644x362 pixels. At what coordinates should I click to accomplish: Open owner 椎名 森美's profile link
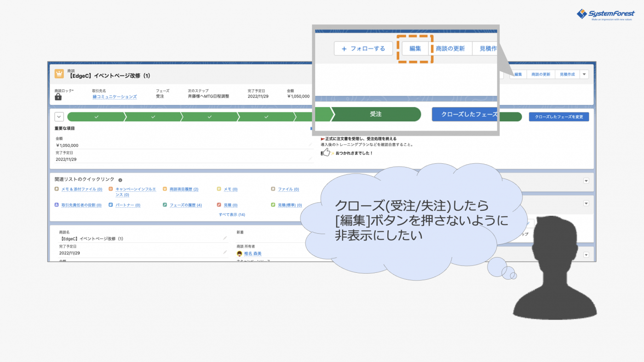(253, 253)
